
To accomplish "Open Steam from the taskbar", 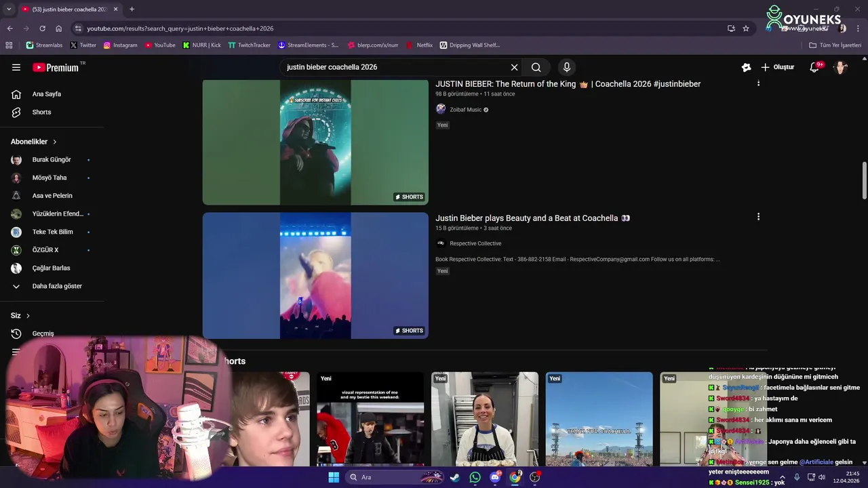I will pyautogui.click(x=455, y=477).
